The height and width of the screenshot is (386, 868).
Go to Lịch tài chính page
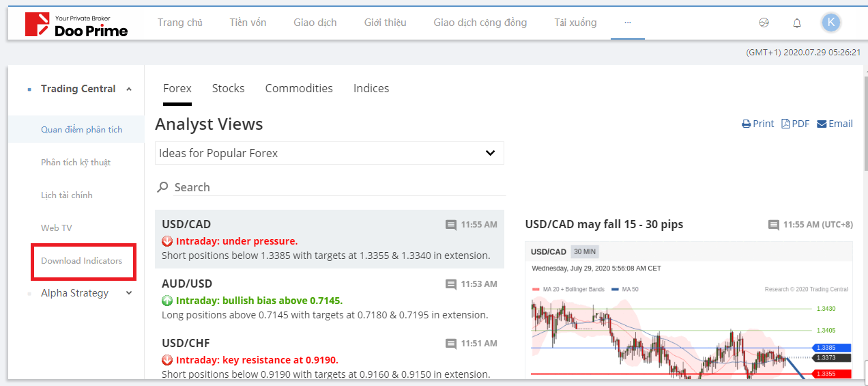67,195
